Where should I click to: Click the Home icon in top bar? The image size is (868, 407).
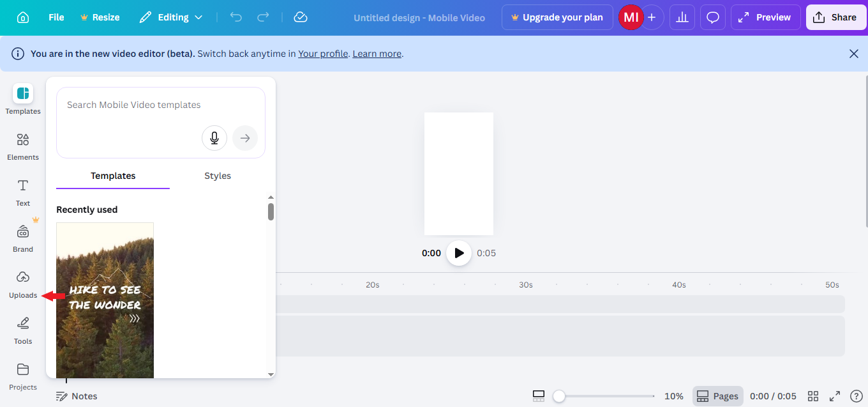point(23,17)
